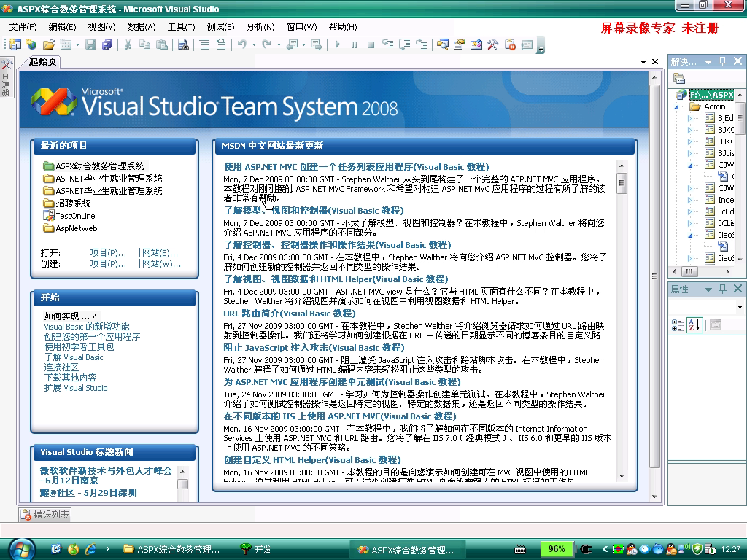Click 'Visual Basic 的新增功能' link
Viewport: 747px width, 560px height.
pyautogui.click(x=87, y=327)
